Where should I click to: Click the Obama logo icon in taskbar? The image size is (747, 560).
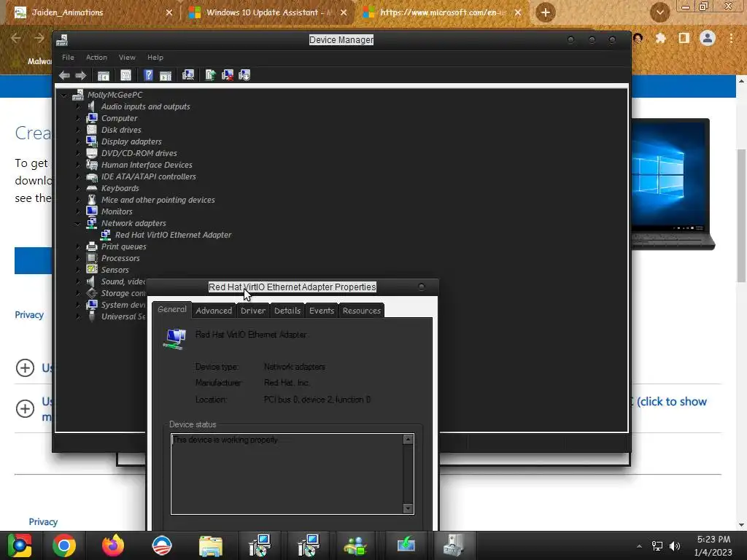[x=161, y=545]
